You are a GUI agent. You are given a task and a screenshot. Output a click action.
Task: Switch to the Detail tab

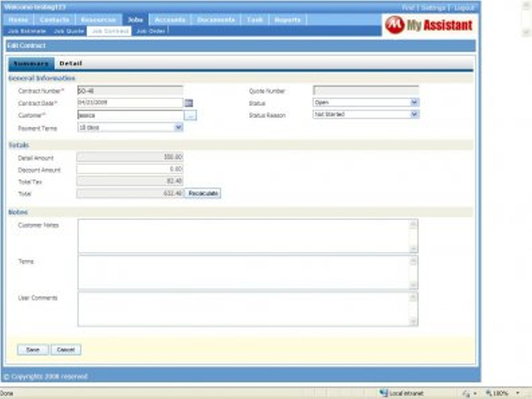pos(71,63)
